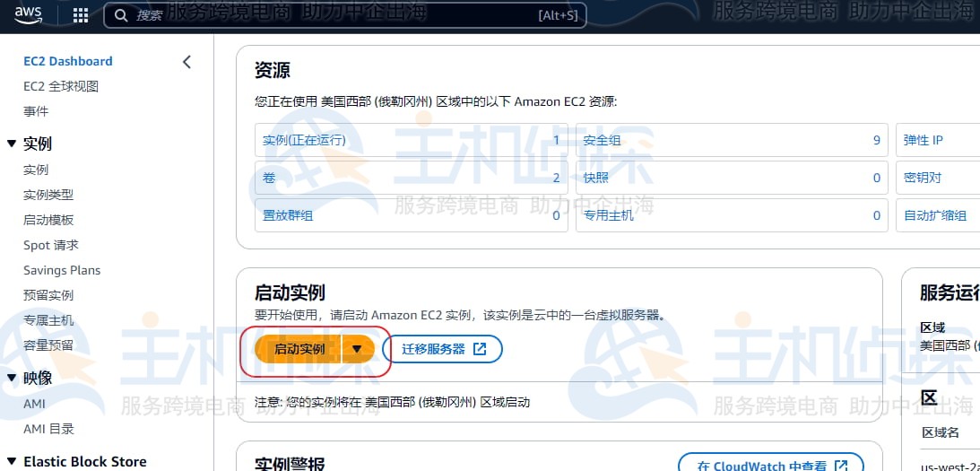The height and width of the screenshot is (471, 980).
Task: Click external link icon on 迁移服务器
Action: pyautogui.click(x=480, y=349)
